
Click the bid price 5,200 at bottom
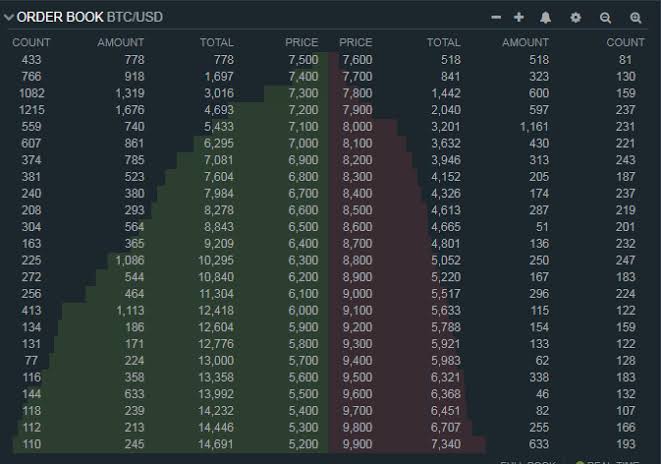coord(303,444)
